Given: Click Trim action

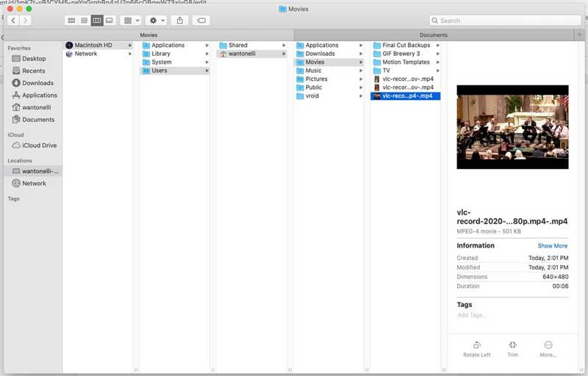Looking at the screenshot, I should coord(512,349).
